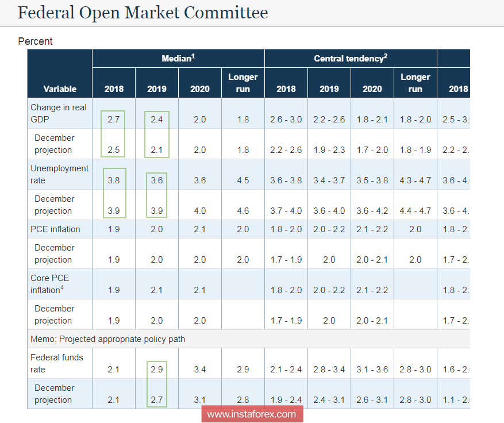Click the Change in real GDP row label
This screenshot has height=423, width=504.
tap(57, 113)
